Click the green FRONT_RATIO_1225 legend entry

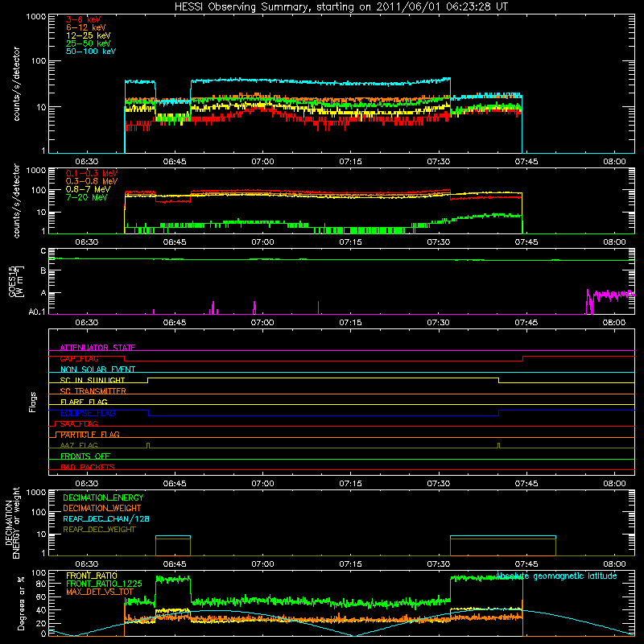(x=104, y=584)
